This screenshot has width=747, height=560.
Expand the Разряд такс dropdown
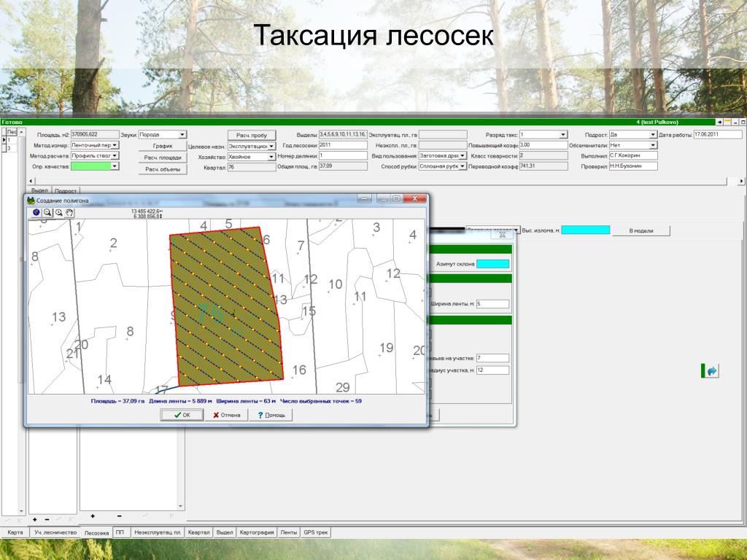[x=563, y=135]
